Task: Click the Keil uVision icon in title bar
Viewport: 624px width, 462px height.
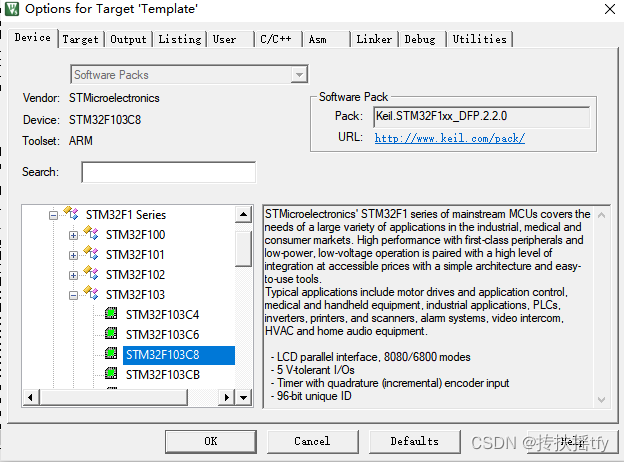Action: tap(12, 9)
